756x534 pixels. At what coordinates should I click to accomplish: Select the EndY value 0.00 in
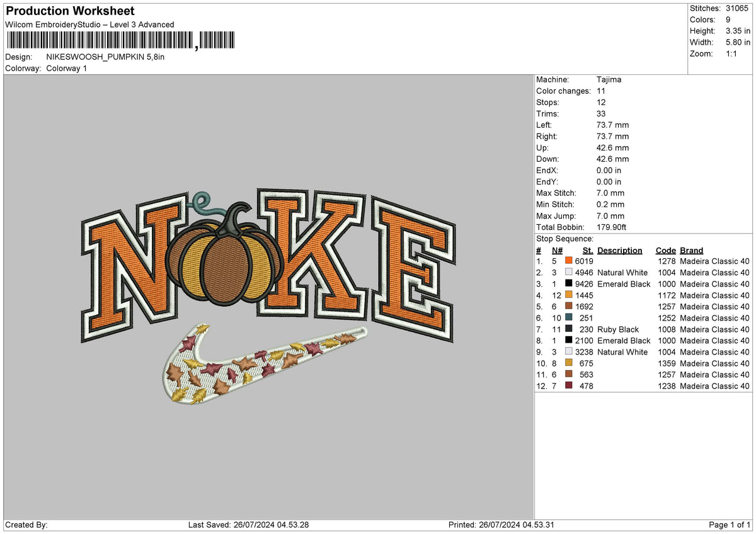point(609,181)
